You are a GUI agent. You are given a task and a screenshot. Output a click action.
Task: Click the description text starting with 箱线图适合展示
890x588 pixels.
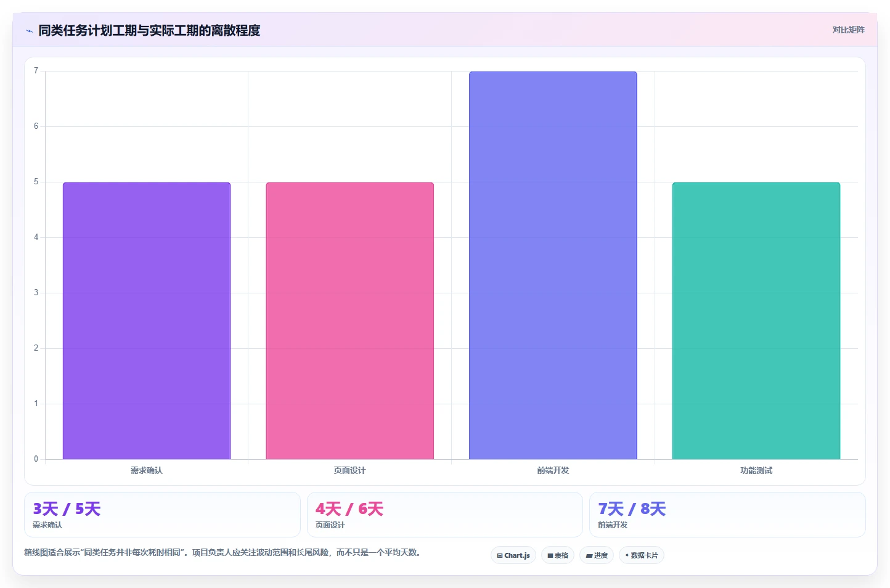224,552
